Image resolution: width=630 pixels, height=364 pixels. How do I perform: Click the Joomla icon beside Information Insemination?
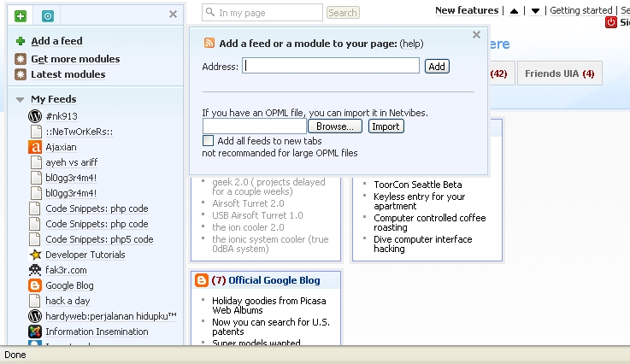click(x=35, y=332)
